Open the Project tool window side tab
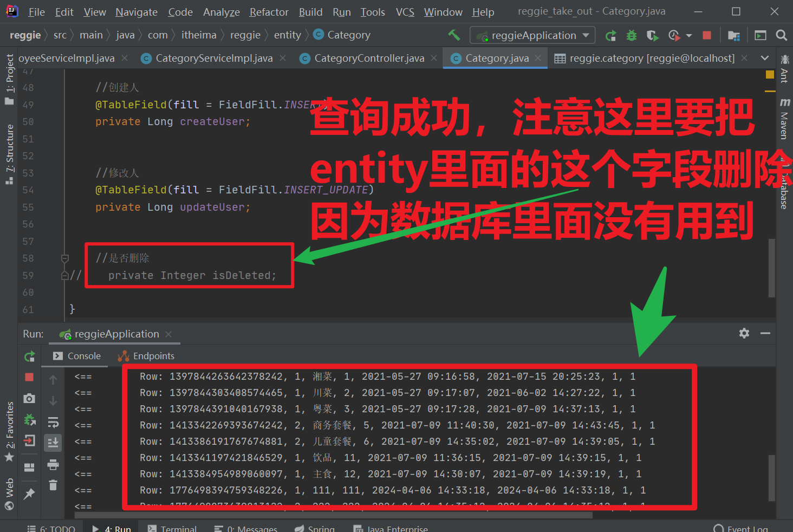 click(9, 80)
